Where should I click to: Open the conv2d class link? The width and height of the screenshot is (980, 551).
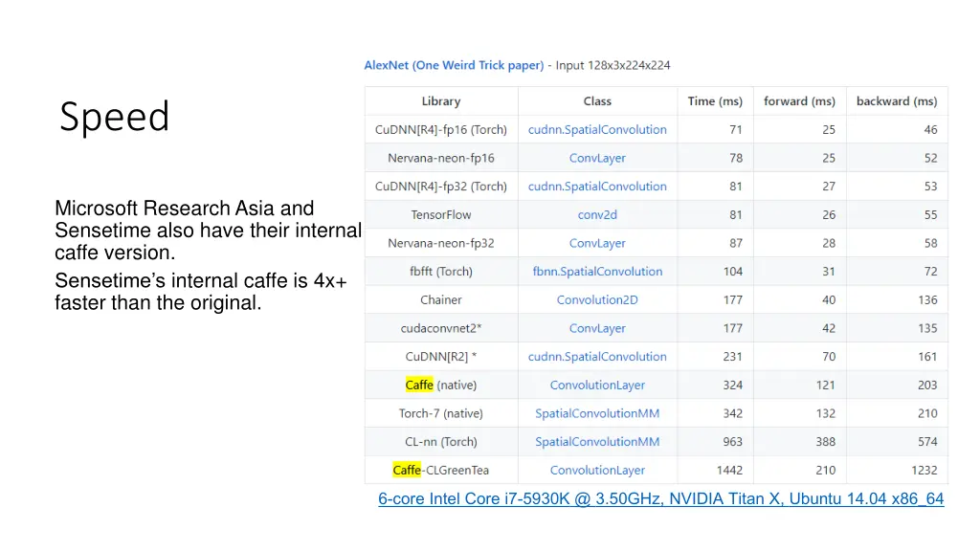coord(597,215)
